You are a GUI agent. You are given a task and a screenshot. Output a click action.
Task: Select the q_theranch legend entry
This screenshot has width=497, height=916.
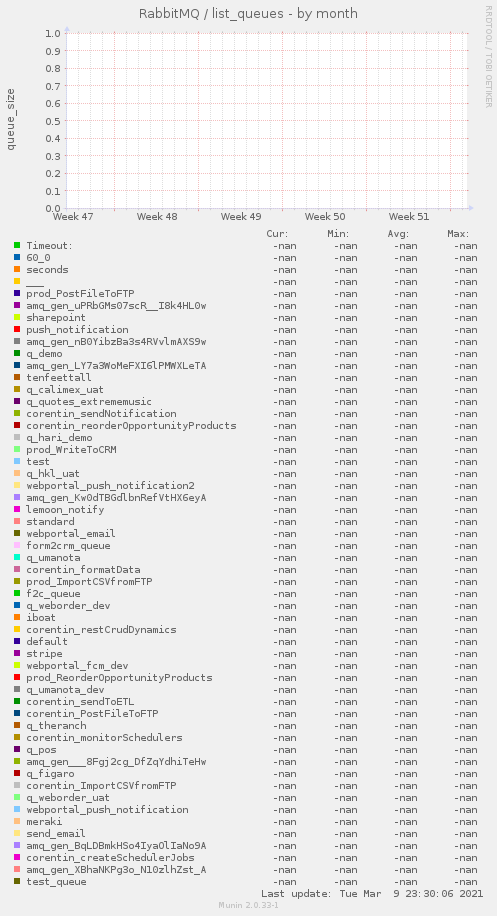tap(56, 726)
